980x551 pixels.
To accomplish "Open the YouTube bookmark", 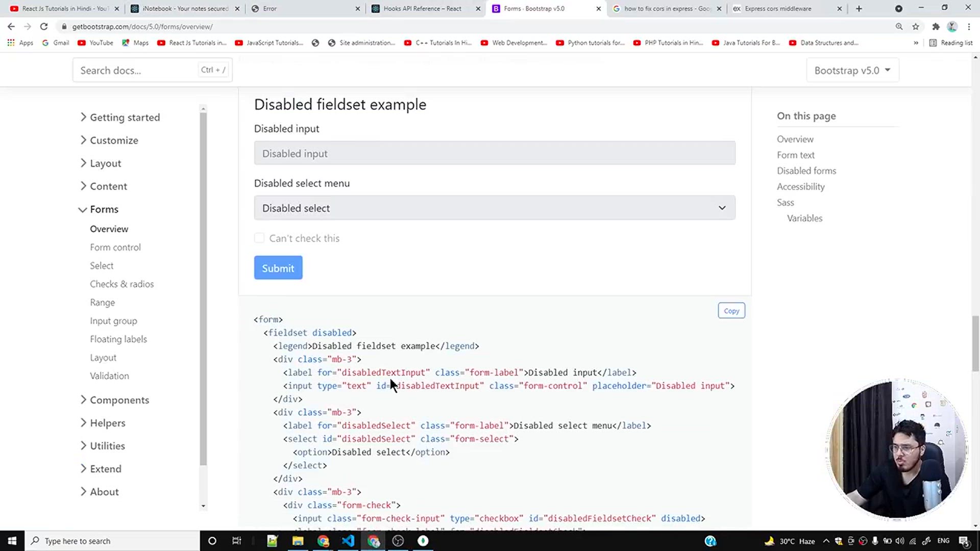I will coord(95,43).
